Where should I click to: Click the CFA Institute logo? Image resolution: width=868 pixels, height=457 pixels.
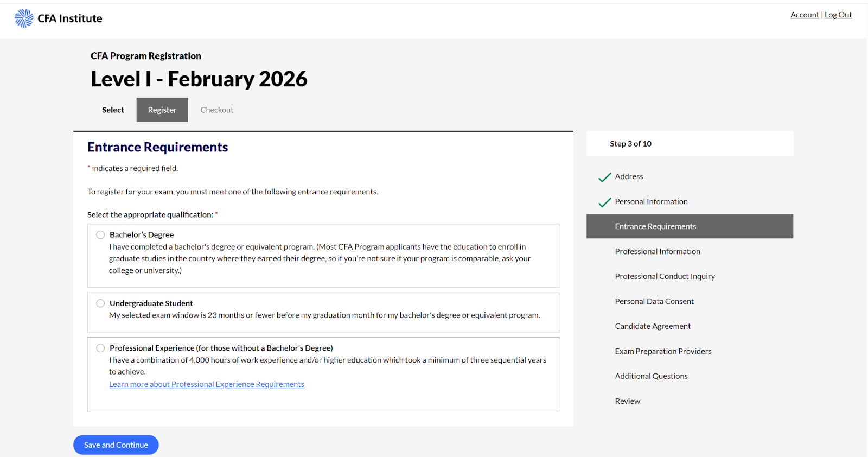point(58,18)
